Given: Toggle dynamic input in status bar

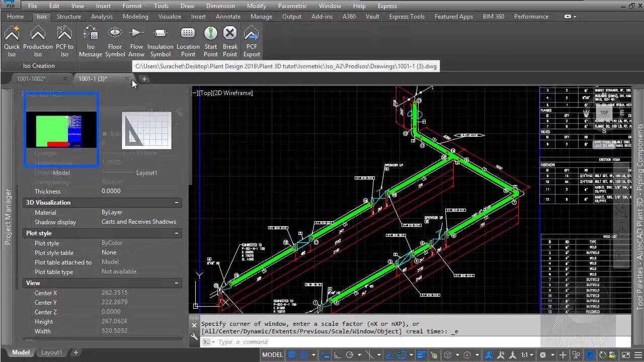Looking at the screenshot, I should coord(325,354).
